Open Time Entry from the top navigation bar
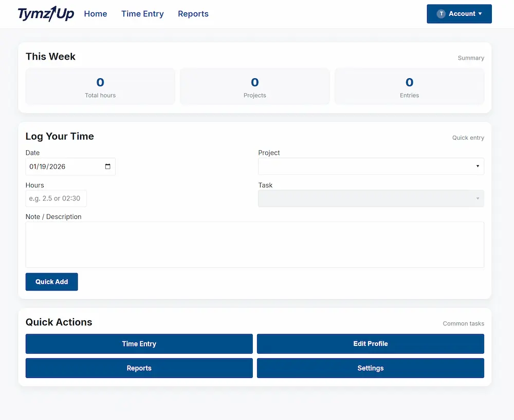 (142, 14)
